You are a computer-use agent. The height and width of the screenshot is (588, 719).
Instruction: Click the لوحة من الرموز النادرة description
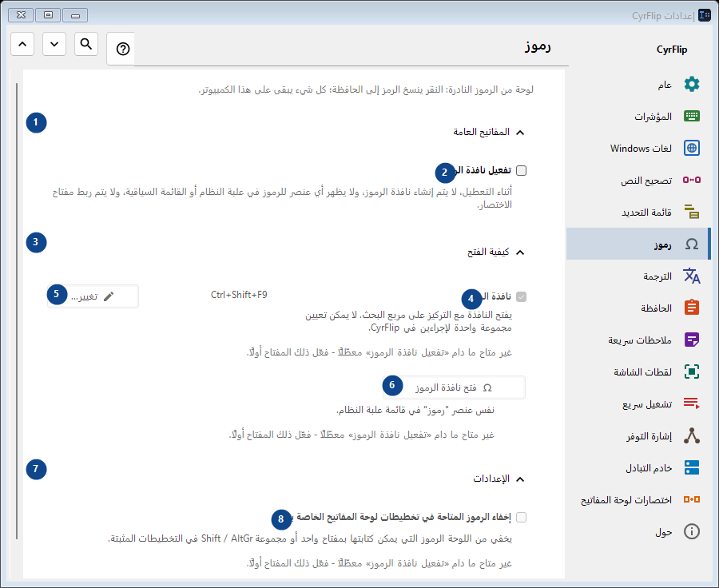click(x=365, y=89)
